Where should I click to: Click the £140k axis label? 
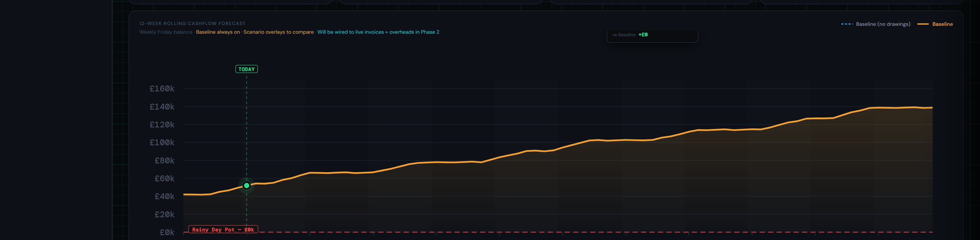(162, 107)
